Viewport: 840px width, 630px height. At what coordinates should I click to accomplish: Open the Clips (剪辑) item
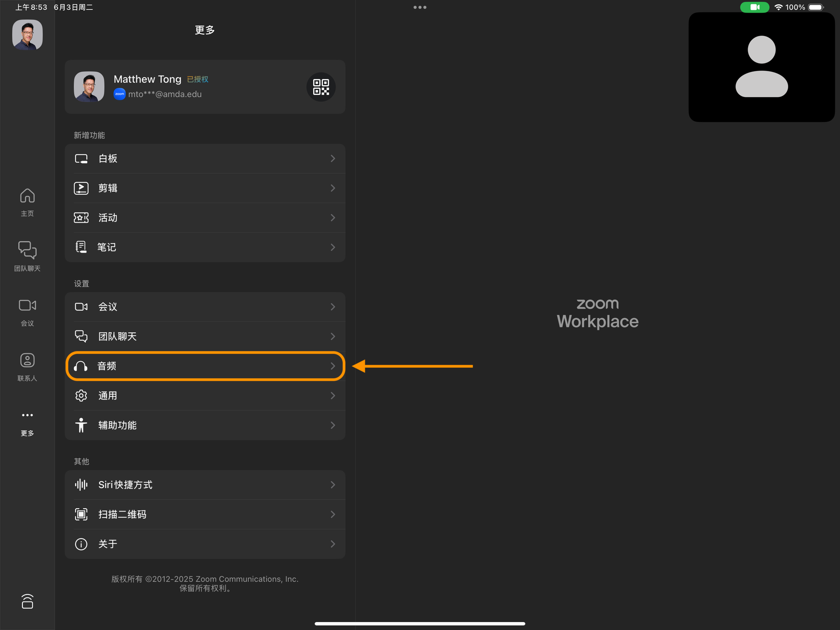click(x=204, y=188)
